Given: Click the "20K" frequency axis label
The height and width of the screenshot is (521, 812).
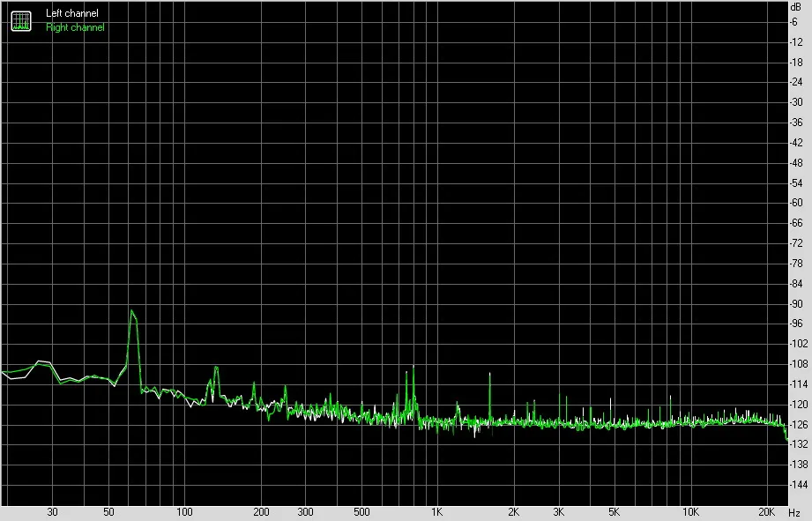Looking at the screenshot, I should tap(766, 512).
